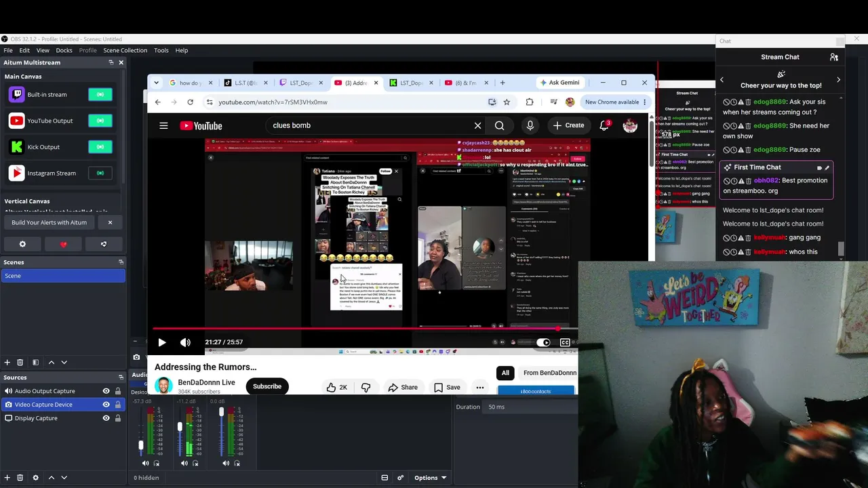Seek on the YouTube video progress bar
Image resolution: width=868 pixels, height=488 pixels.
[x=365, y=329]
